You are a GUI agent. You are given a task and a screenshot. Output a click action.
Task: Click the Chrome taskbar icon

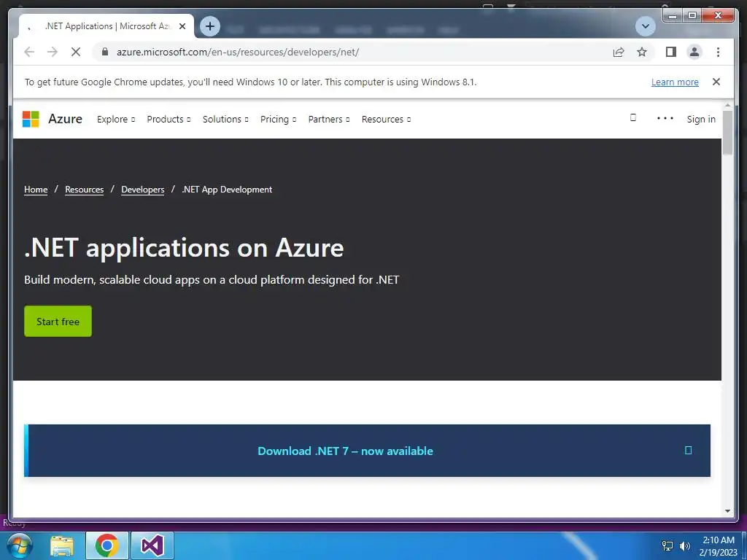[x=107, y=545]
